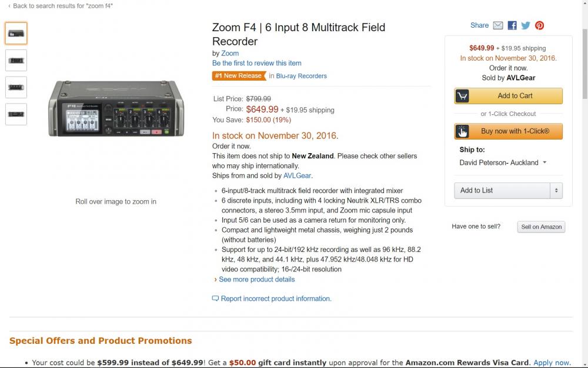Open the Blu-ray Recorders category link
This screenshot has width=588, height=368.
301,75
